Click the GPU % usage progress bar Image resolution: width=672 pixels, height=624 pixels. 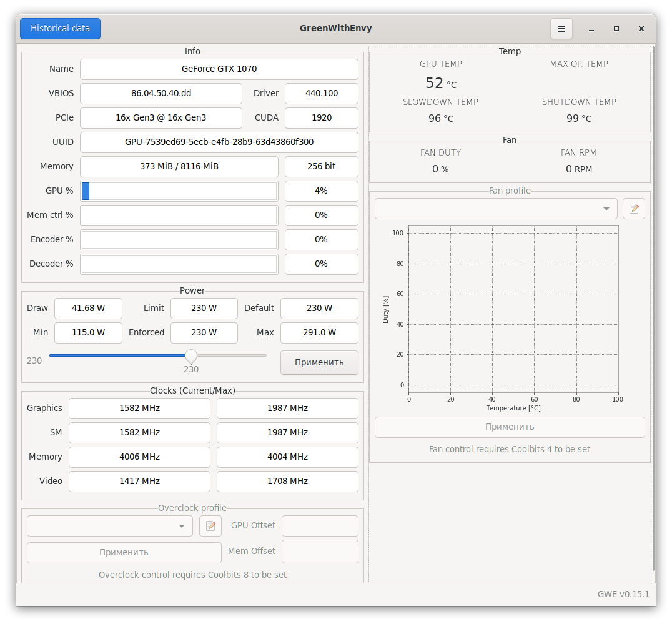(x=179, y=191)
